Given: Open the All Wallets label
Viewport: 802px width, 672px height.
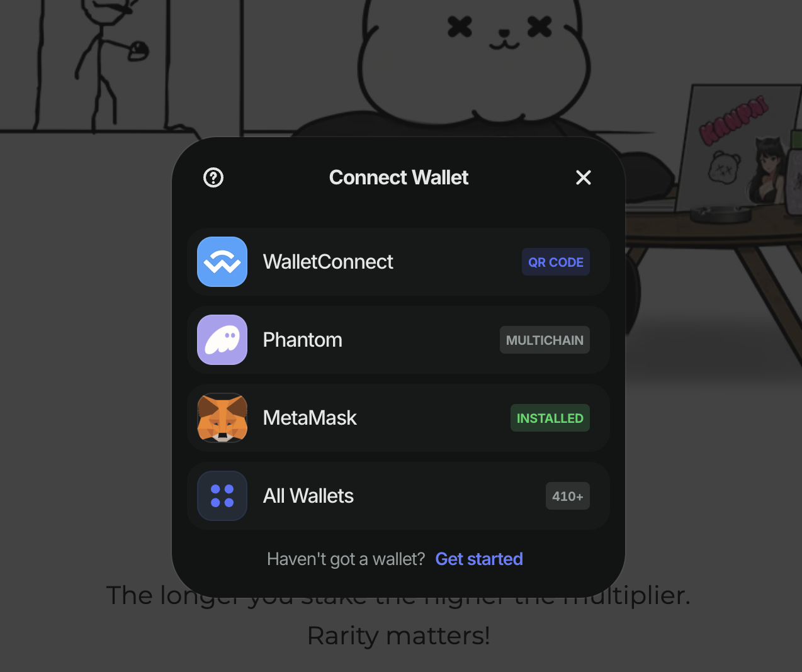Looking at the screenshot, I should click(x=308, y=496).
